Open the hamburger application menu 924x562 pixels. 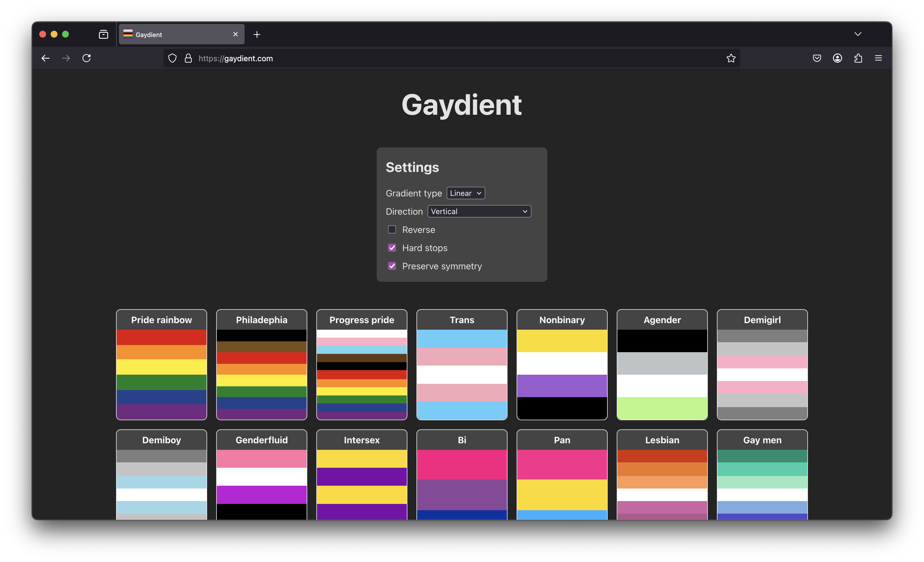coord(878,58)
